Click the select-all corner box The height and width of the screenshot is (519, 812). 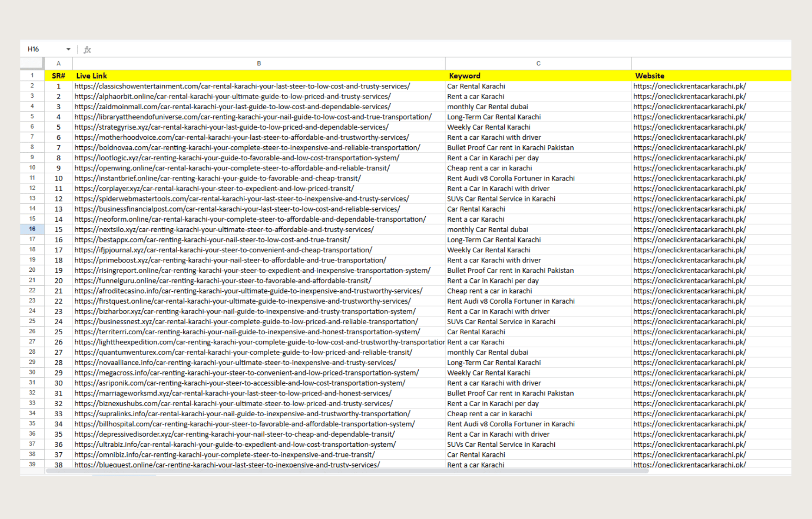pyautogui.click(x=32, y=63)
